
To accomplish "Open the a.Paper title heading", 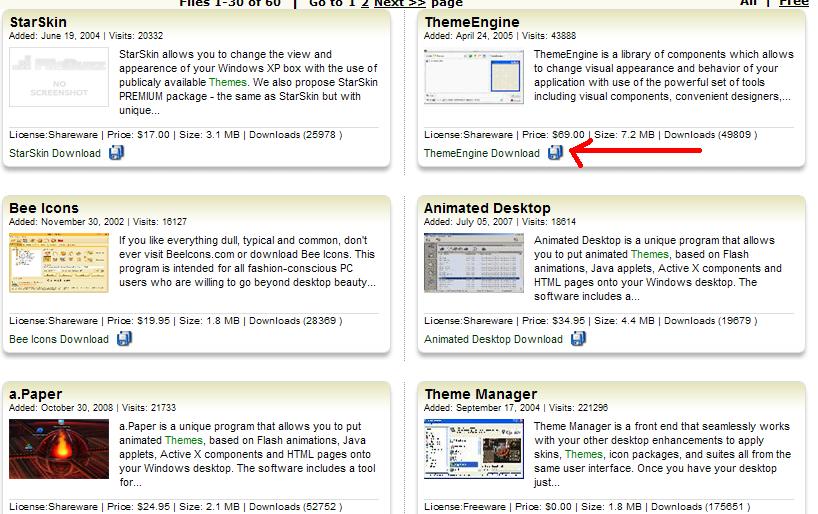I will click(35, 394).
